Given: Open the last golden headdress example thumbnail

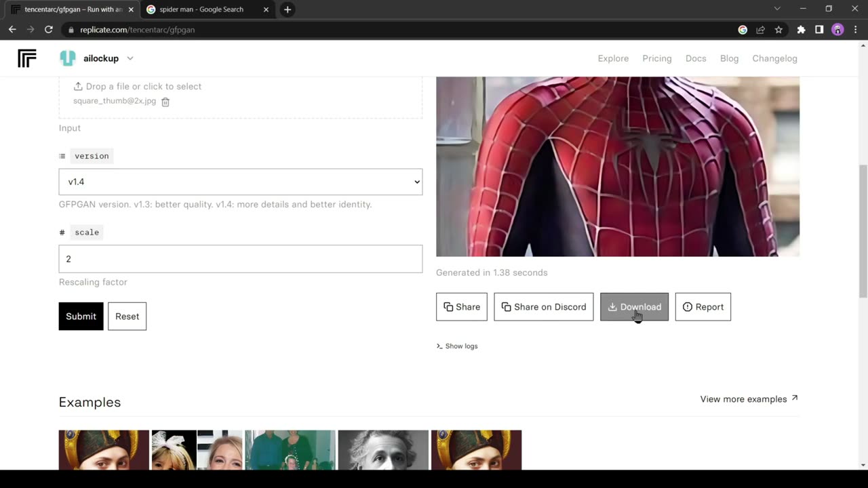Looking at the screenshot, I should point(476,450).
